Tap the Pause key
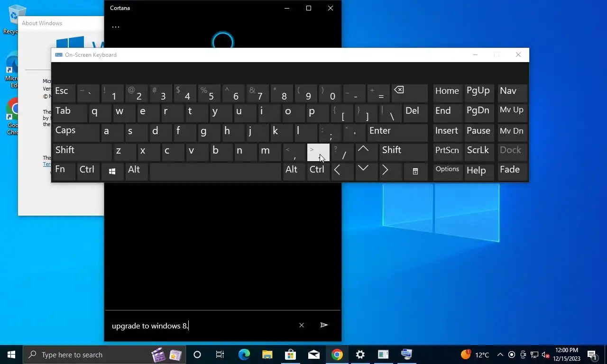 [x=479, y=133]
